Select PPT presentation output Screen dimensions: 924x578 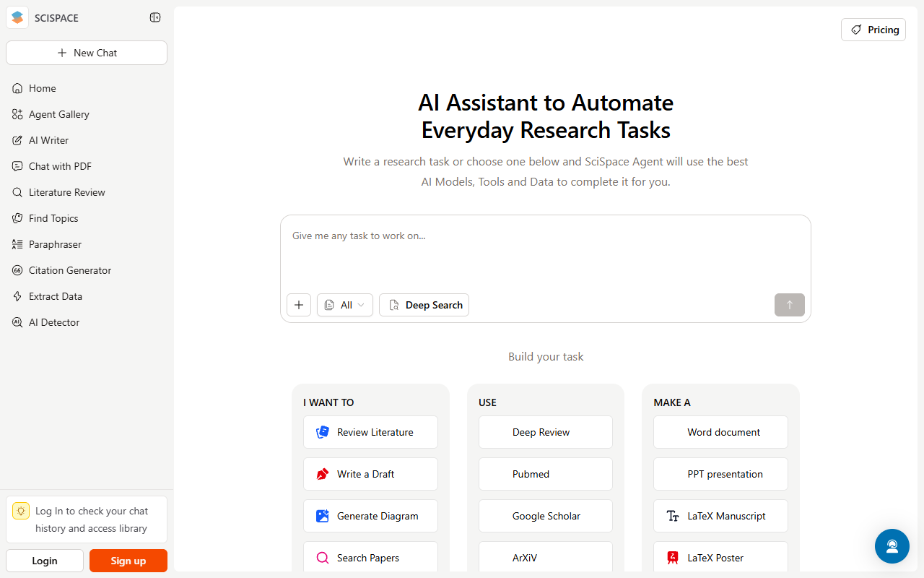pos(720,474)
